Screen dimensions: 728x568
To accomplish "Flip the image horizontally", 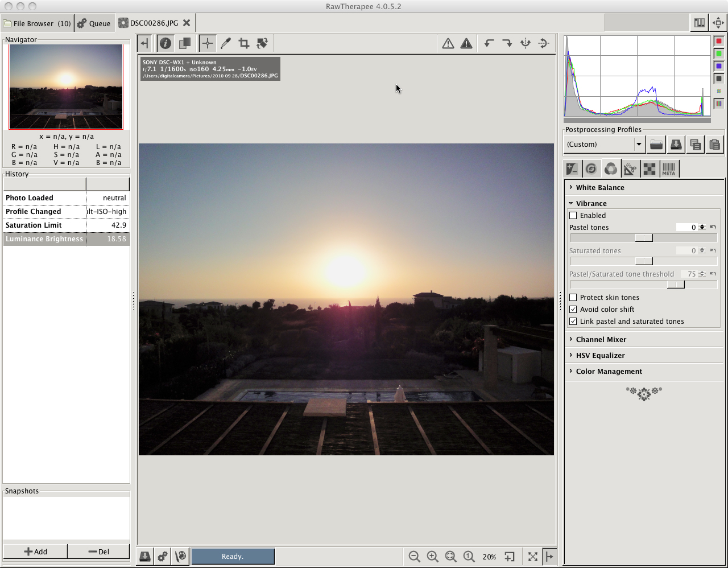I will point(526,43).
